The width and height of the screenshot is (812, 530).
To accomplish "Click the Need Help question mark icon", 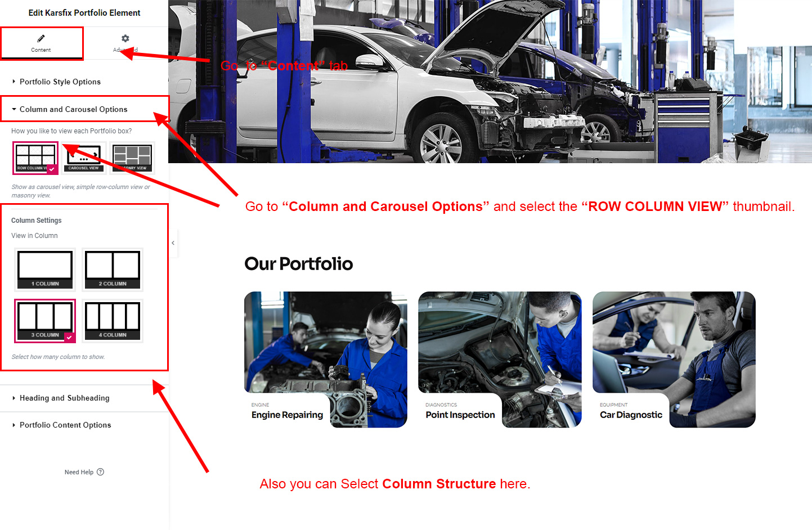I will (100, 472).
